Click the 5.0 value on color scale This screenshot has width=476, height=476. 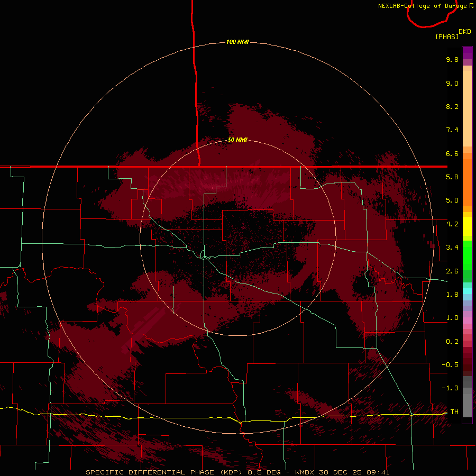click(452, 200)
